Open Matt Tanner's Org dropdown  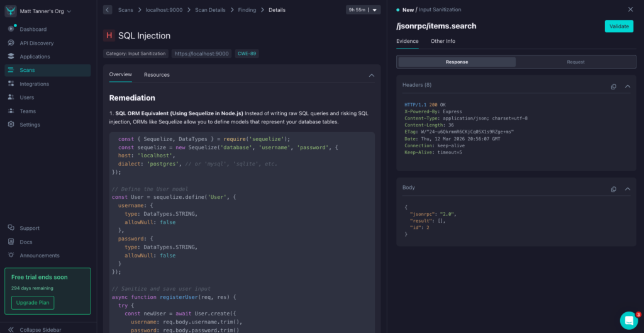(45, 11)
